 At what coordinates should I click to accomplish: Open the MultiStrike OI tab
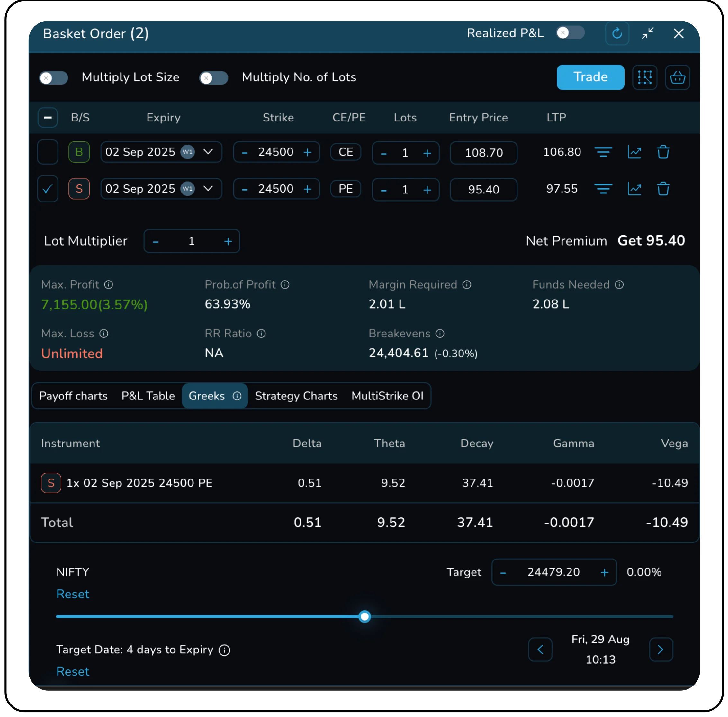tap(387, 396)
